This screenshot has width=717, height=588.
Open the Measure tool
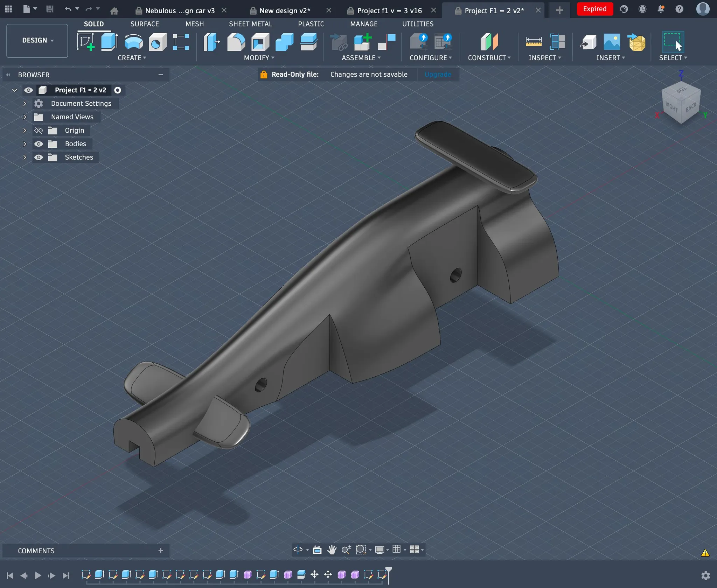534,42
